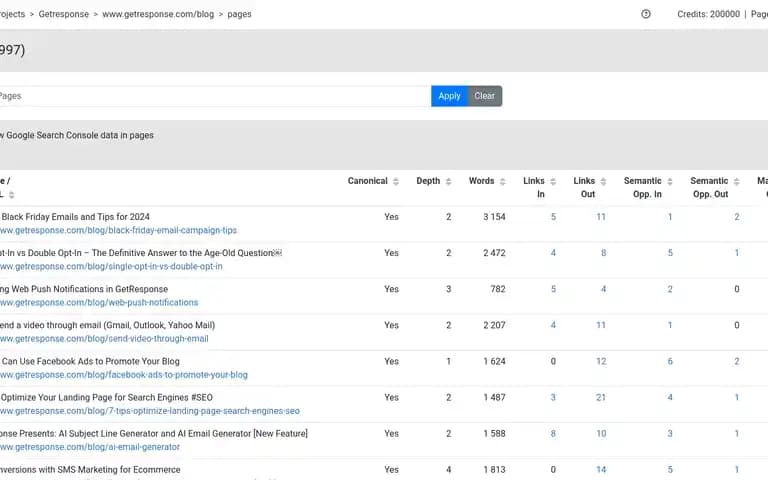Select words count 3 154

click(494, 217)
